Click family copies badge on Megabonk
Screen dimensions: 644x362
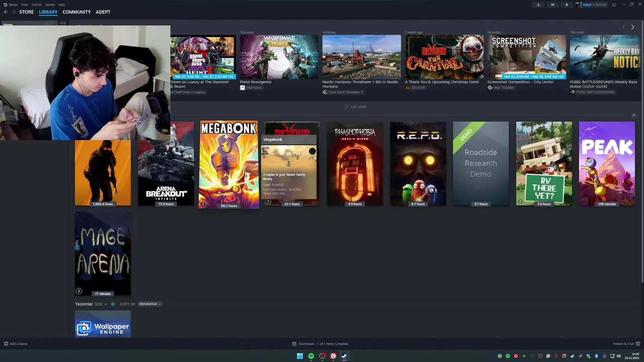tap(203, 204)
